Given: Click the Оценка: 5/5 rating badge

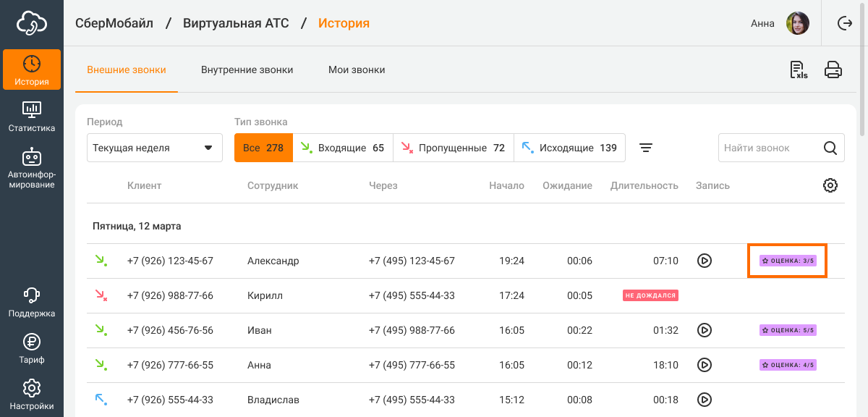Looking at the screenshot, I should point(788,330).
